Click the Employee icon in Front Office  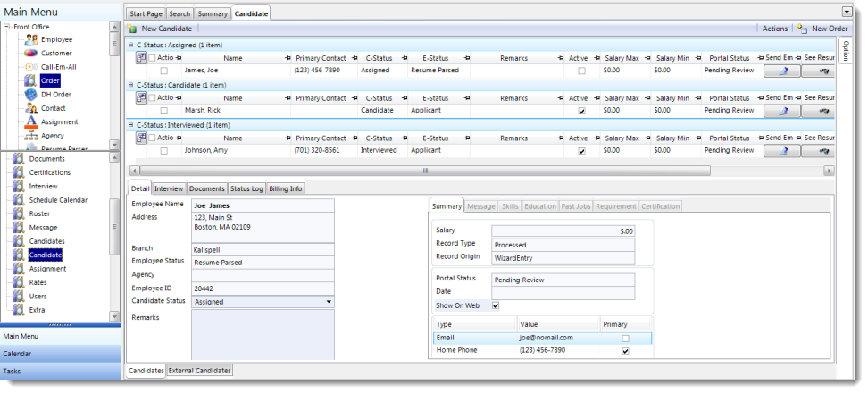pos(30,39)
